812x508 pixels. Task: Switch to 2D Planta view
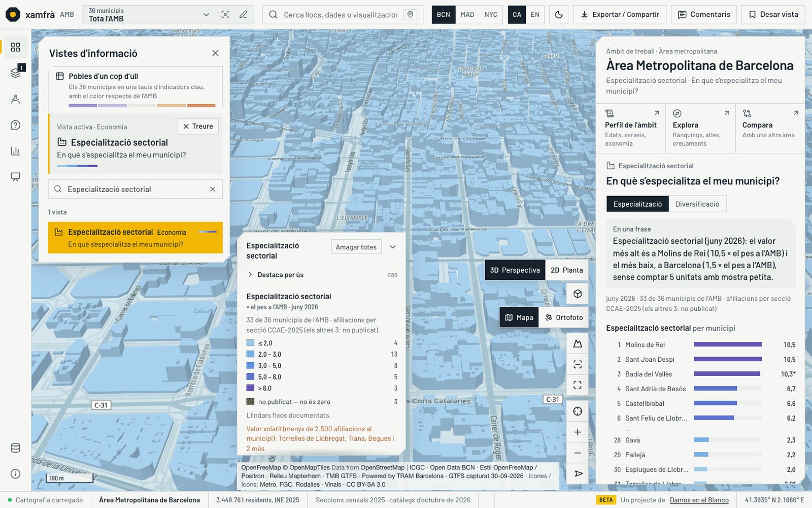(567, 270)
